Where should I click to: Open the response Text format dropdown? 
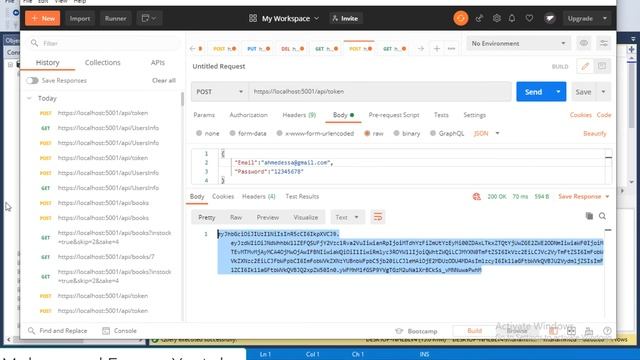coord(347,217)
